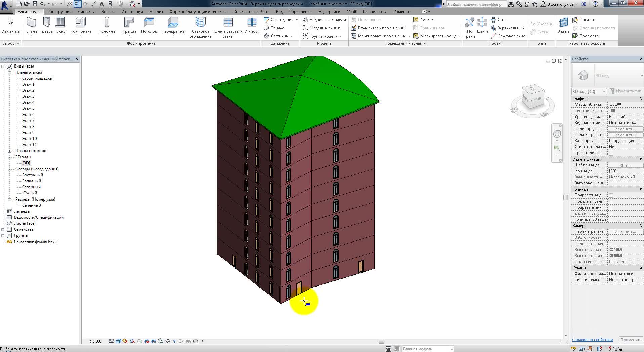Toggle the Подрезать аннотации checkbox
Viewport: 644px width, 352px height.
pos(611,208)
